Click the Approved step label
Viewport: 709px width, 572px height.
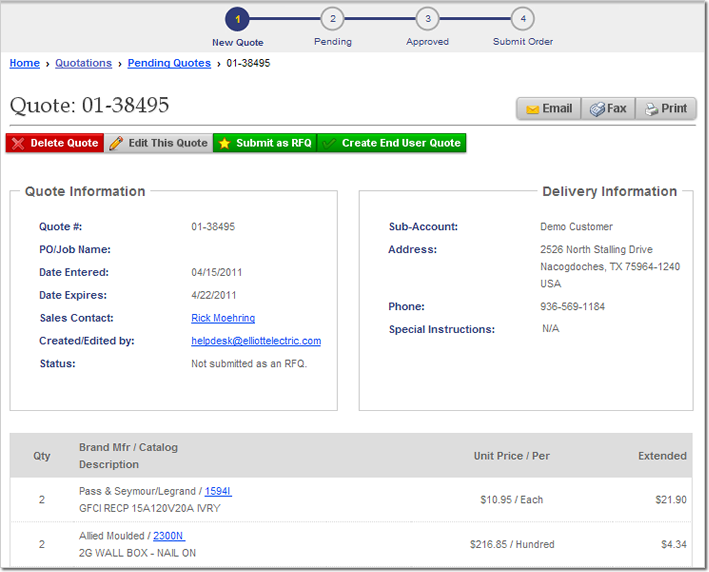pos(427,42)
